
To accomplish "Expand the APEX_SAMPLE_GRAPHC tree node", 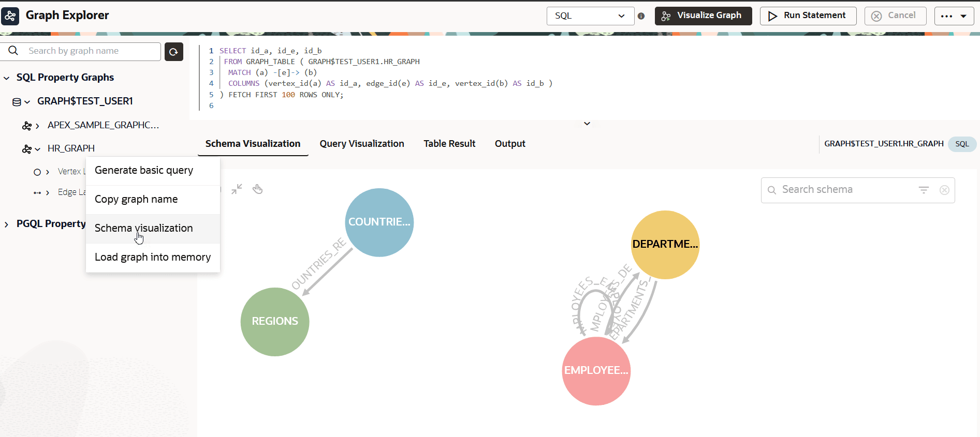I will 37,126.
